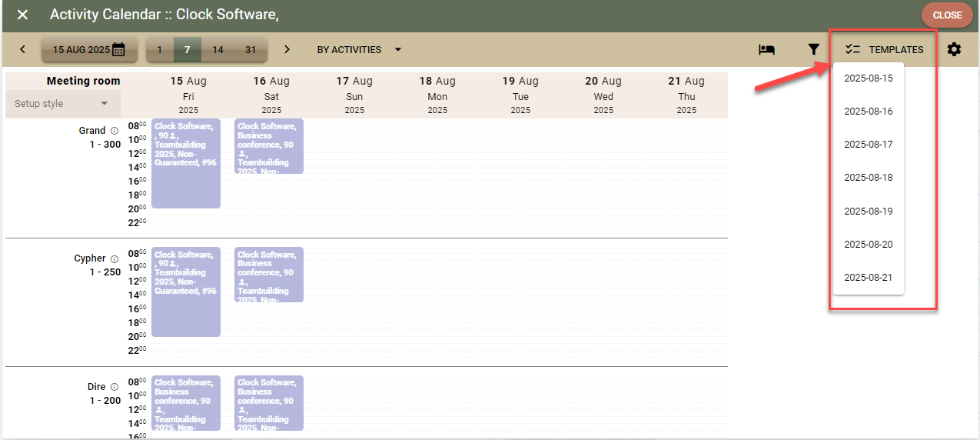
Task: Open the filter funnel icon
Action: coord(813,49)
